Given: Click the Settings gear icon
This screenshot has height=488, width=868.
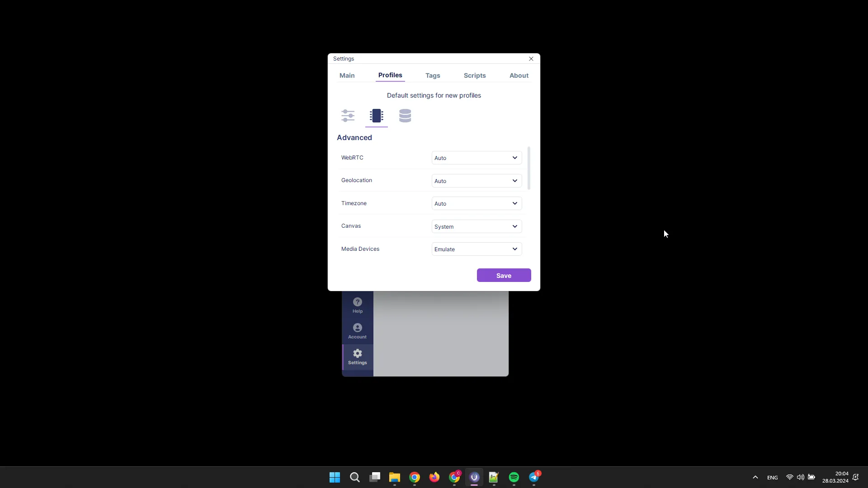Looking at the screenshot, I should (x=357, y=353).
